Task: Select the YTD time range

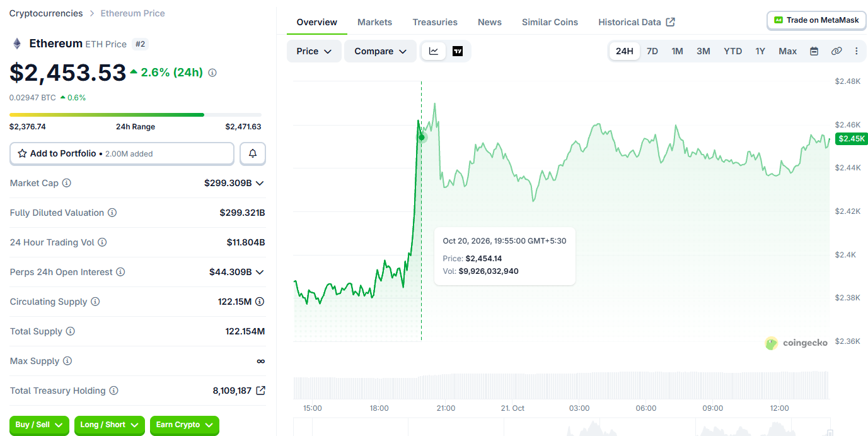Action: 733,51
